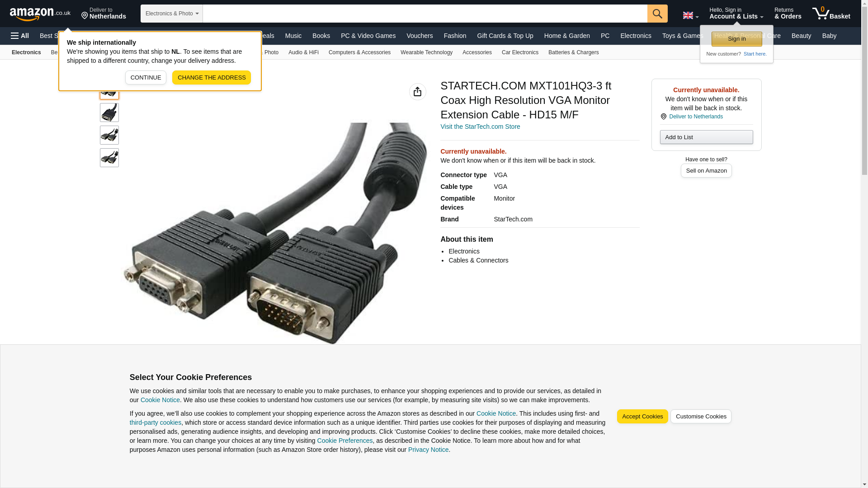Select the second product thumbnail image
Image resolution: width=868 pixels, height=488 pixels.
(109, 113)
